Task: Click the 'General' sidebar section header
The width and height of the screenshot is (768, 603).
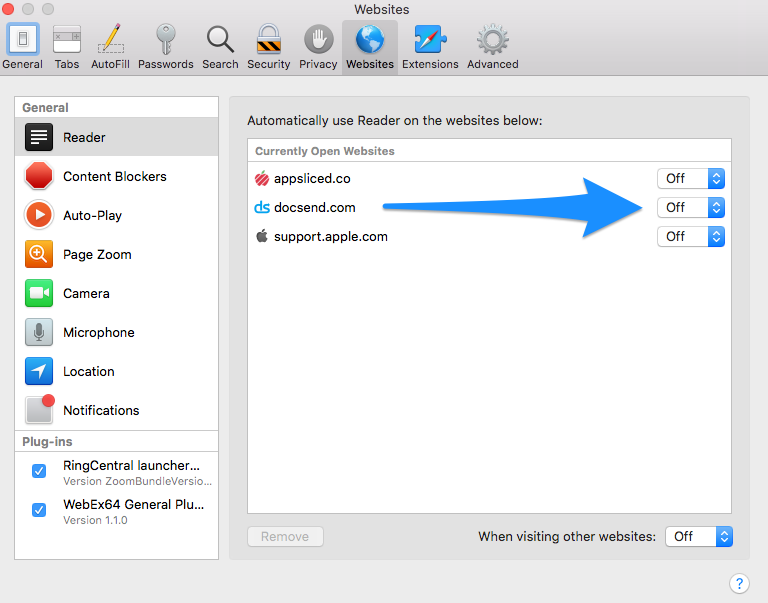Action: [x=45, y=107]
